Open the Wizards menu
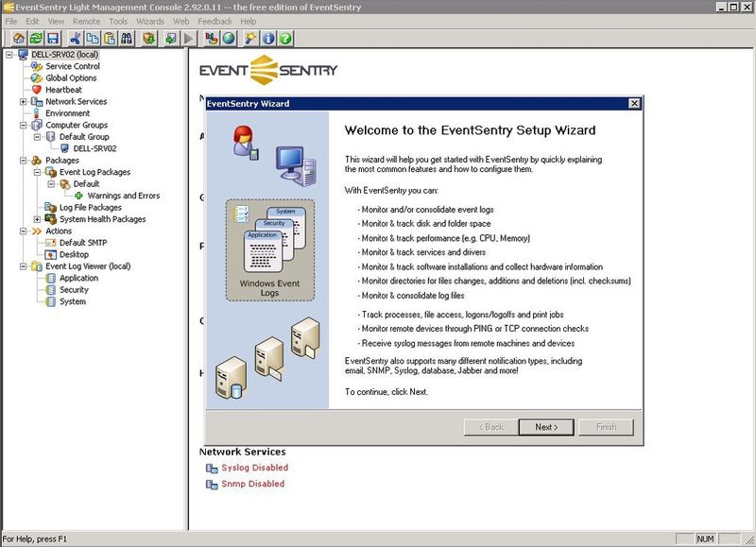This screenshot has width=756, height=547. click(x=150, y=21)
